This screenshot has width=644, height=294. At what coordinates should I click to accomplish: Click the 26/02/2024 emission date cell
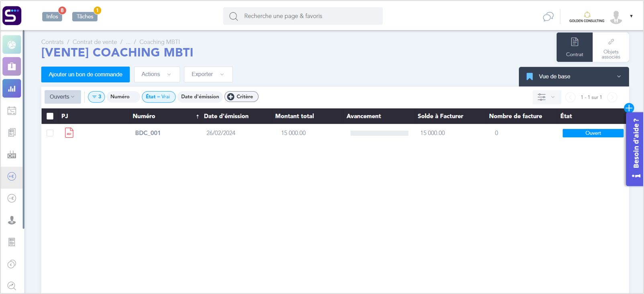(221, 133)
